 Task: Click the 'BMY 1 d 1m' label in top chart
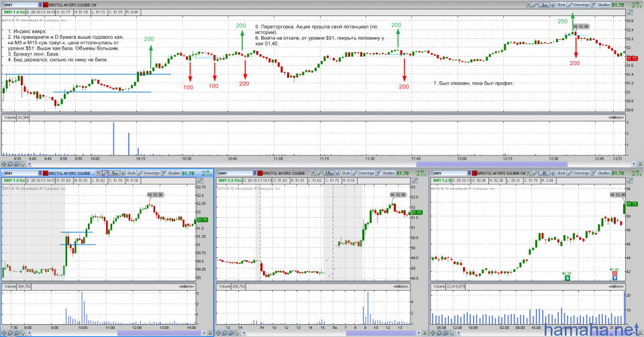(14, 12)
